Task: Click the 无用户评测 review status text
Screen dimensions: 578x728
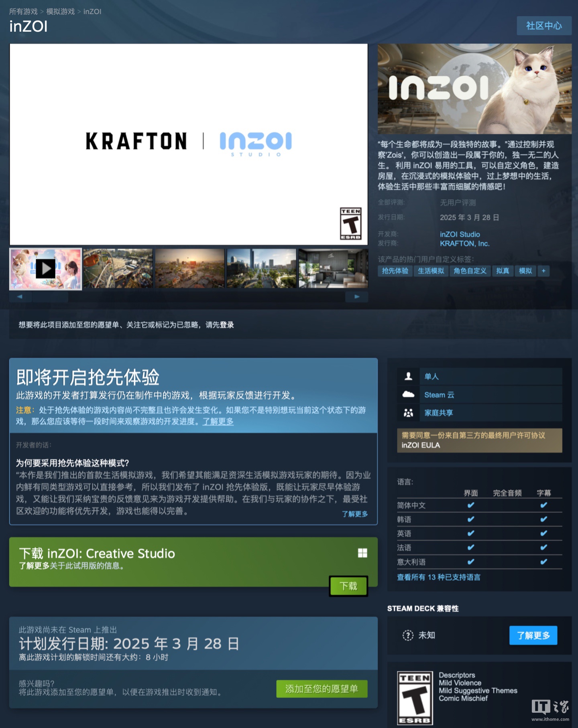Action: (458, 203)
